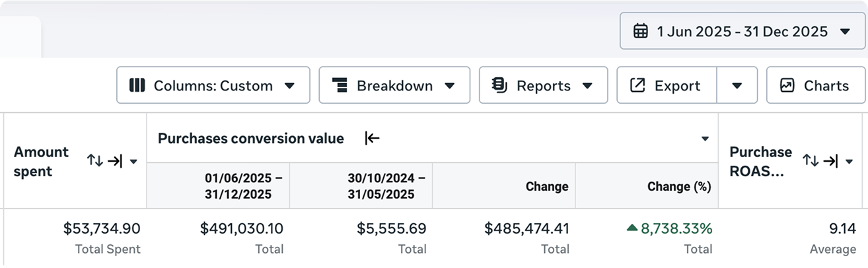Click the Export arrow-box icon
The image size is (868, 268).
click(x=637, y=86)
